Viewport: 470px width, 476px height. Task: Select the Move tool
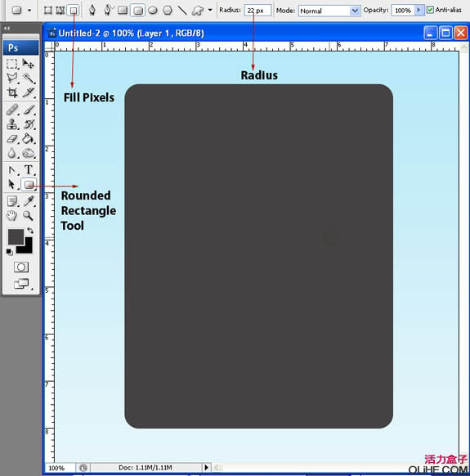(29, 64)
